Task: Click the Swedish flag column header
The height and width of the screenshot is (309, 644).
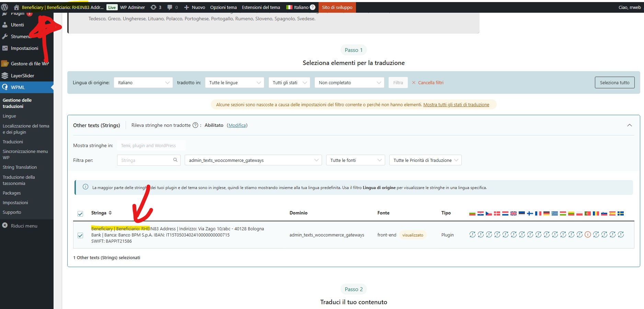Action: pos(621,213)
